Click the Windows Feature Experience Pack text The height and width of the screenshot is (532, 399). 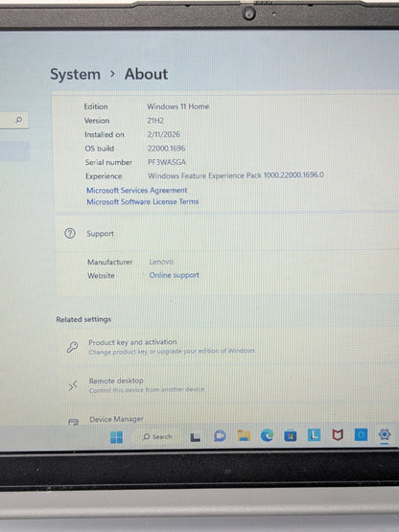[236, 175]
